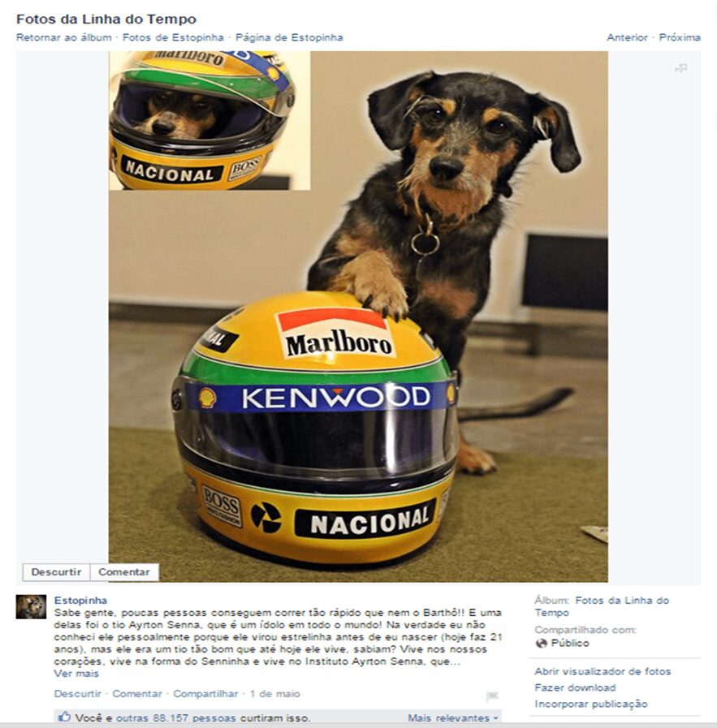The image size is (717, 728).
Task: Click the fullscreen arrow icon on the photo
Action: coord(680,69)
